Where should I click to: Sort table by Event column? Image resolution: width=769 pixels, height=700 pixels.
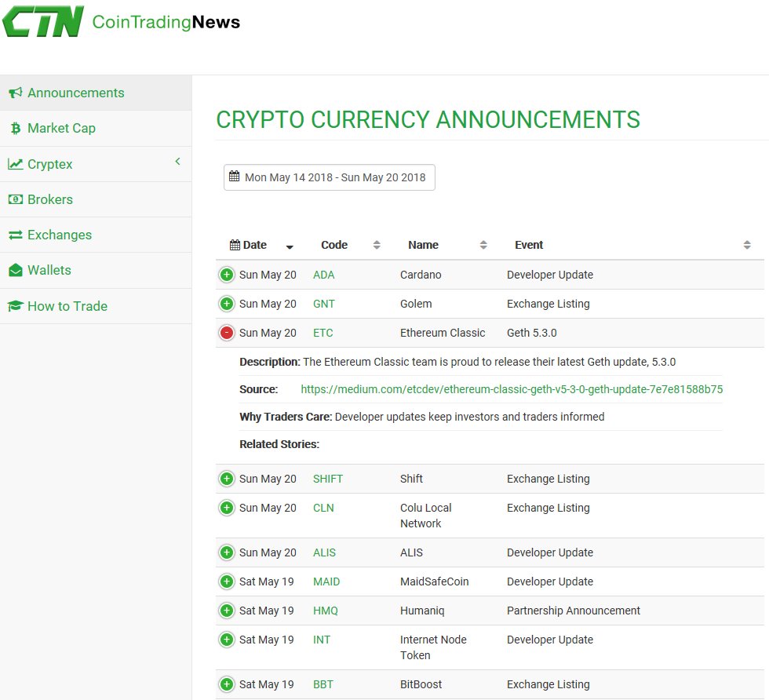click(747, 245)
